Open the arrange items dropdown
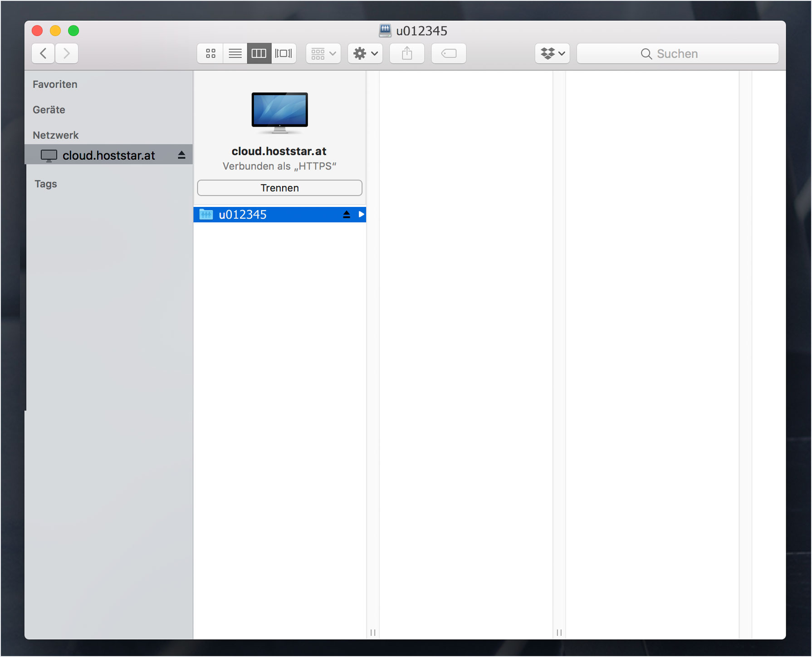The width and height of the screenshot is (812, 657). [x=323, y=54]
